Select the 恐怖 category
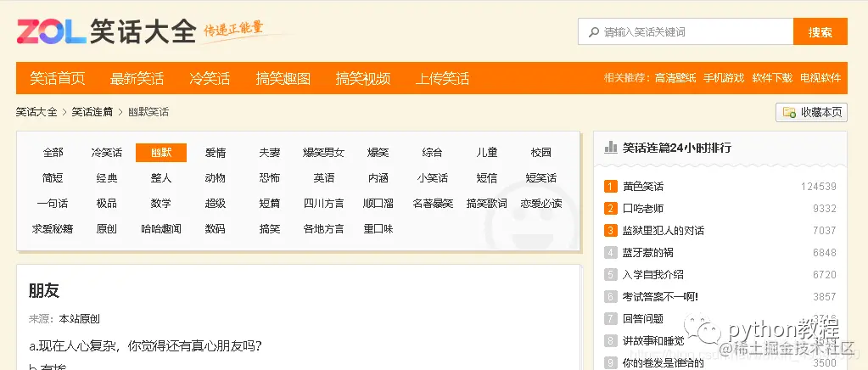868x370 pixels. click(x=270, y=178)
